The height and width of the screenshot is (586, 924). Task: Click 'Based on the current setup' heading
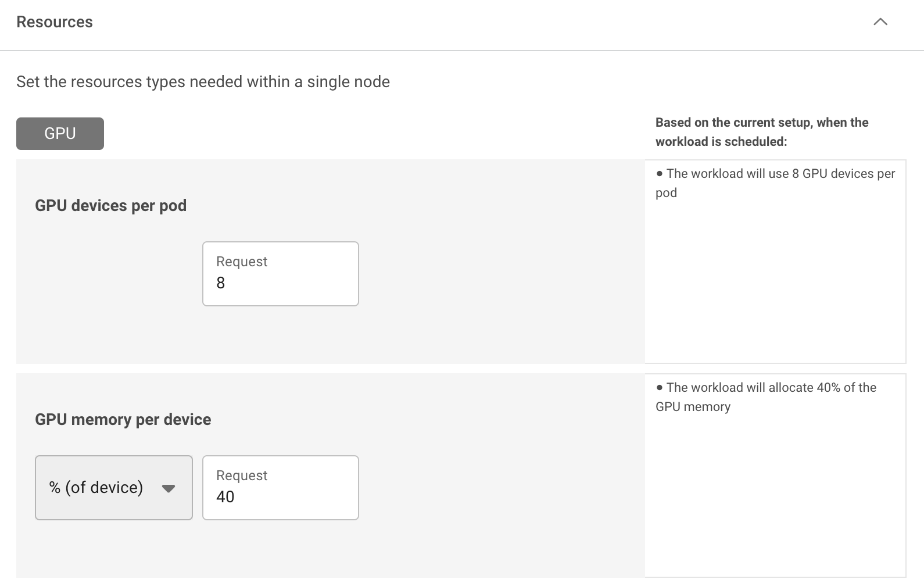(762, 132)
